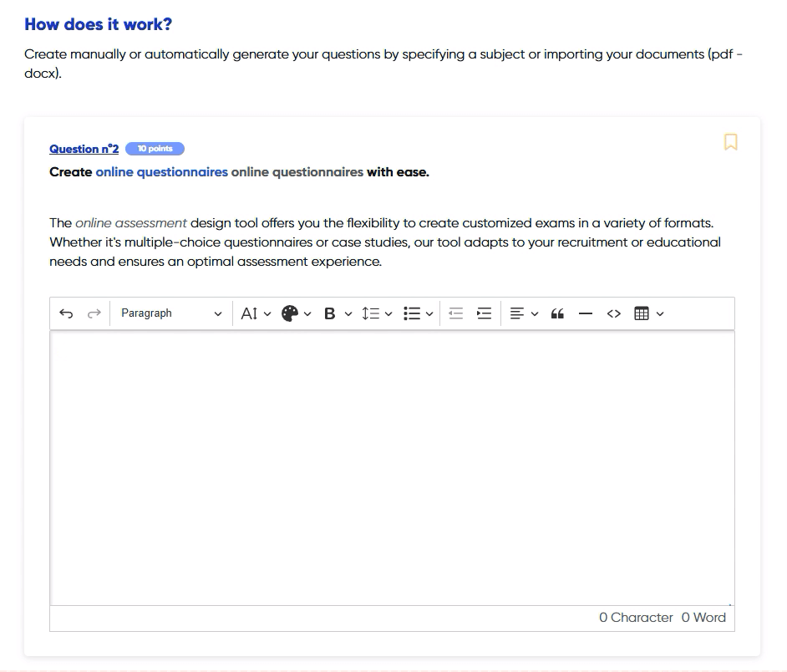Toggle bold text formatting
Viewport: 787px width, 672px height.
pos(329,313)
